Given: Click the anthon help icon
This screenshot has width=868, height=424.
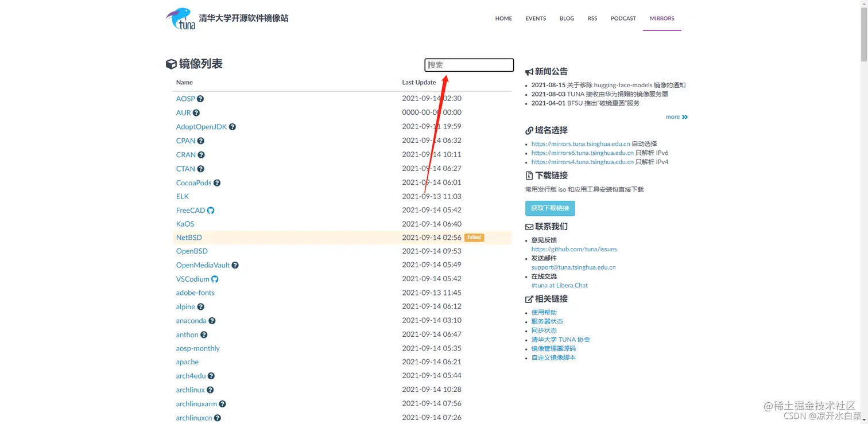Looking at the screenshot, I should tap(203, 334).
